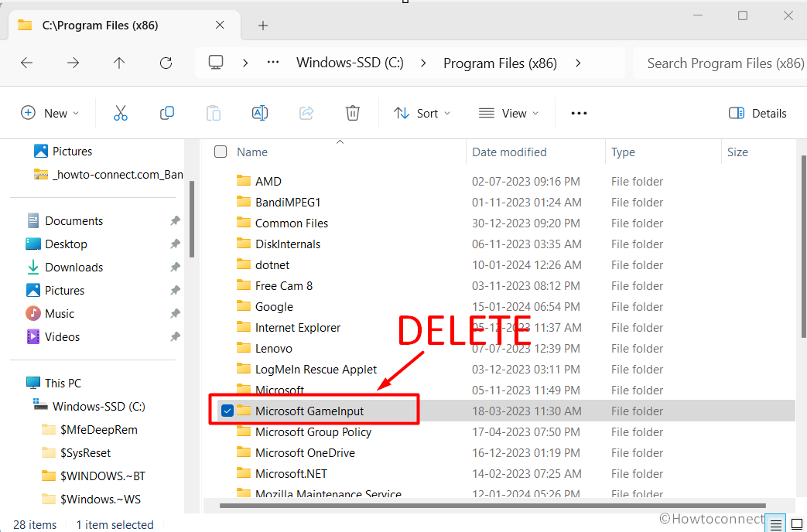807x532 pixels.
Task: Sort by the Type column header
Action: pyautogui.click(x=623, y=152)
